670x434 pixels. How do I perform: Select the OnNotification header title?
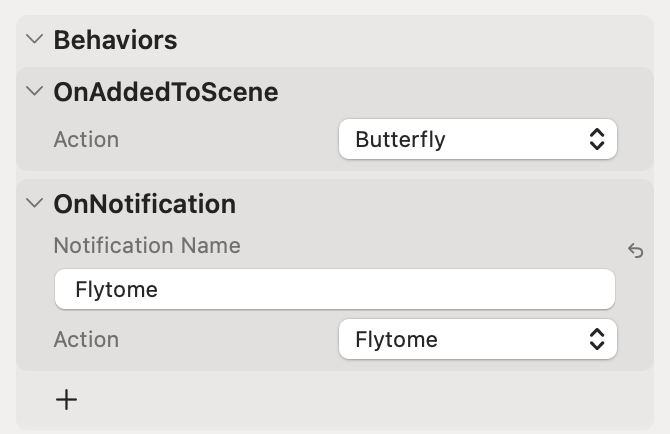pos(145,204)
